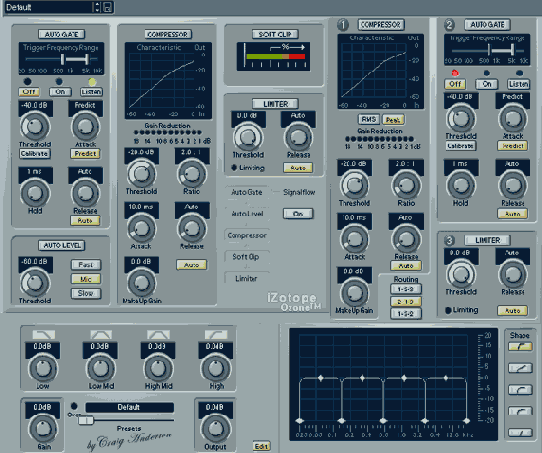Open the Default preset dropdown stepper
The height and width of the screenshot is (453, 542).
coord(97,7)
